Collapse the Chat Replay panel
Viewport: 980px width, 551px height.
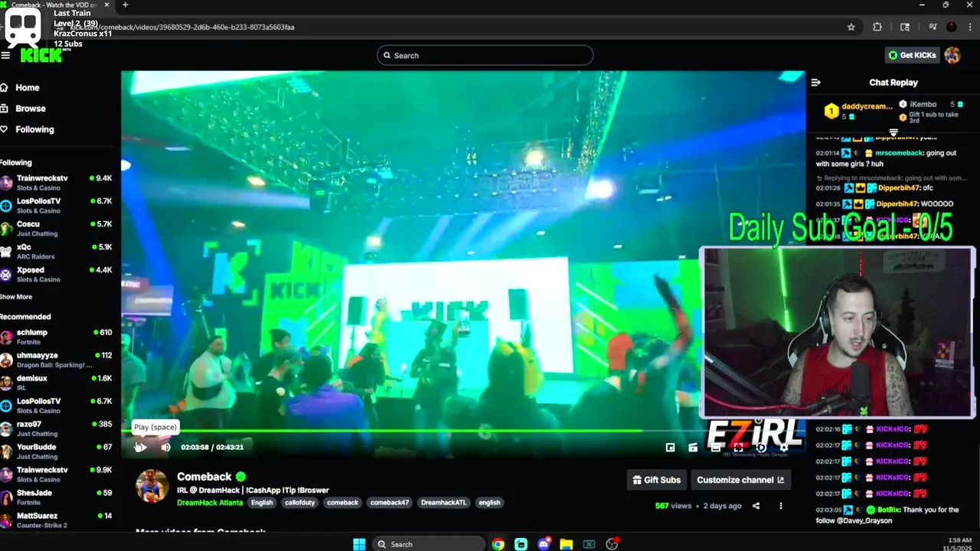pos(816,83)
